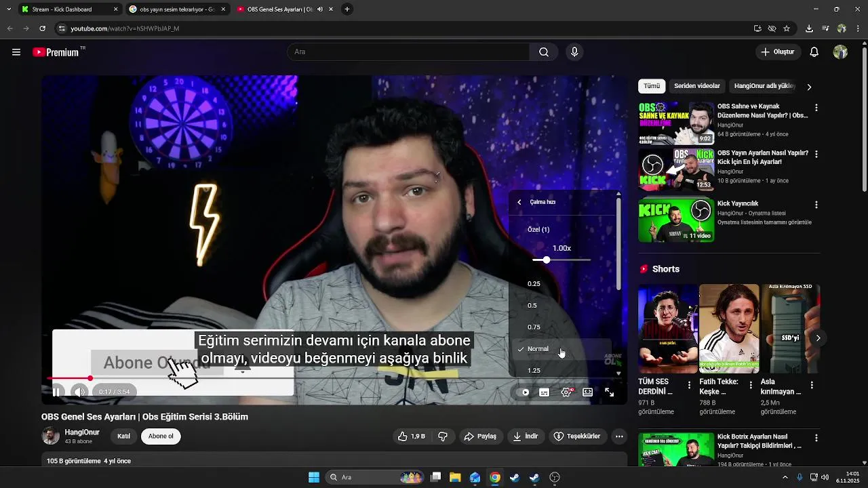Open YouTube notifications bell
The height and width of the screenshot is (488, 868).
[x=814, y=52]
